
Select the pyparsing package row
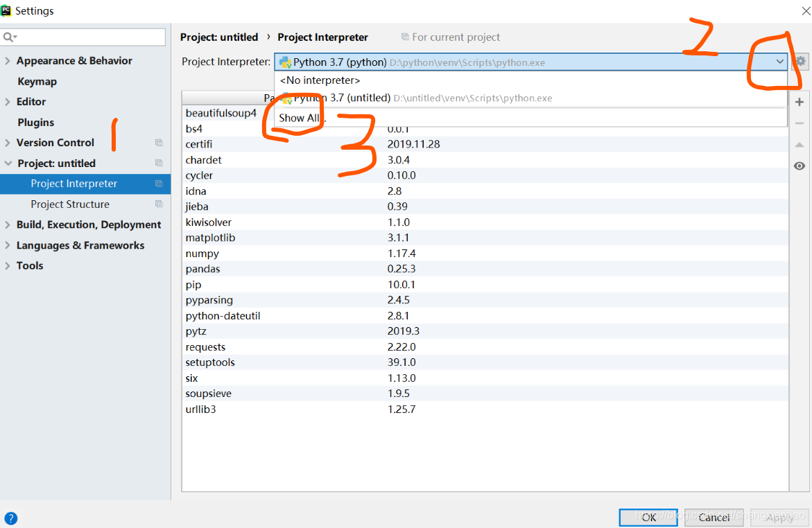click(485, 300)
